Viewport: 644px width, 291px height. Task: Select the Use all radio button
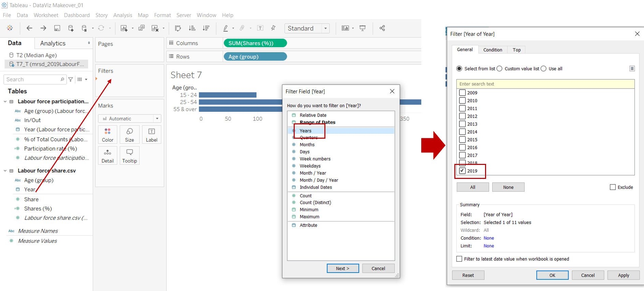coord(544,69)
